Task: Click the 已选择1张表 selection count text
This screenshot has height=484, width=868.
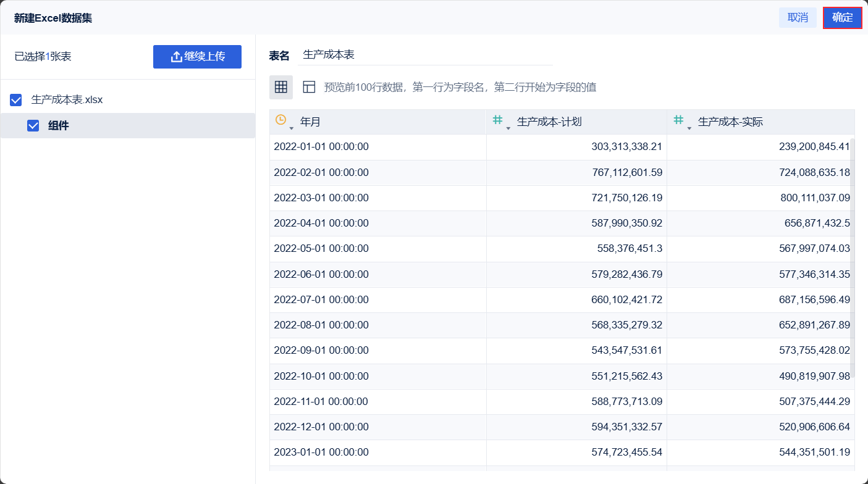Action: (43, 57)
